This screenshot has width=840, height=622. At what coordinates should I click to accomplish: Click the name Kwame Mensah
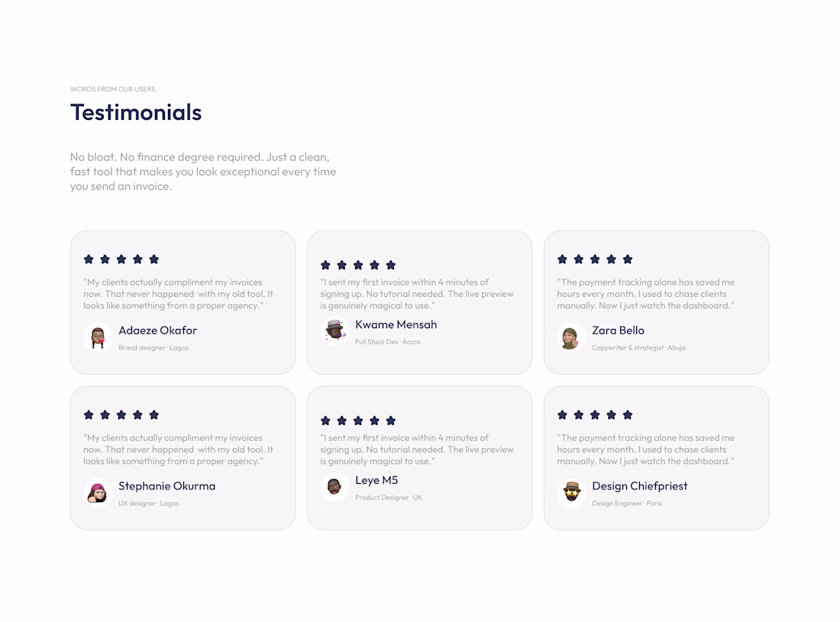[396, 324]
